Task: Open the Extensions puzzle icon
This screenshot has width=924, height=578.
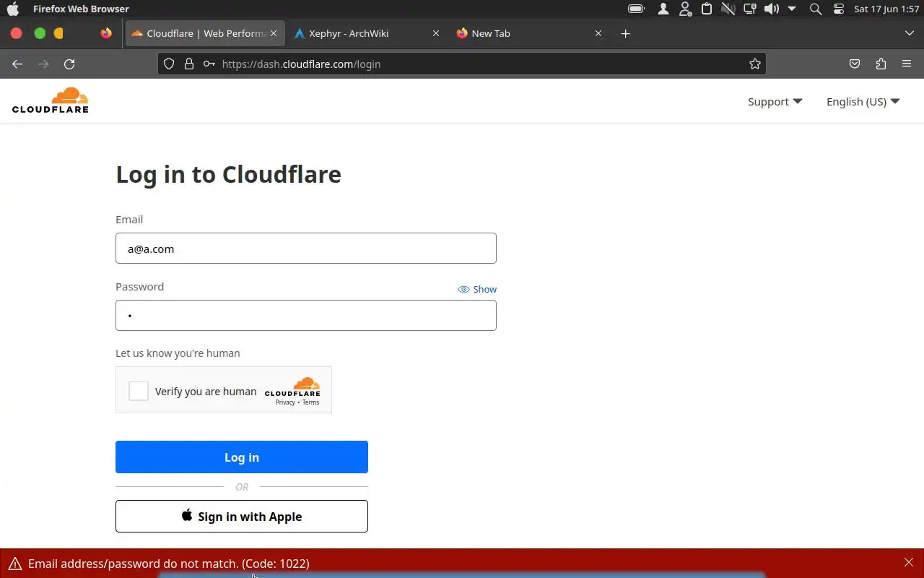Action: point(881,64)
